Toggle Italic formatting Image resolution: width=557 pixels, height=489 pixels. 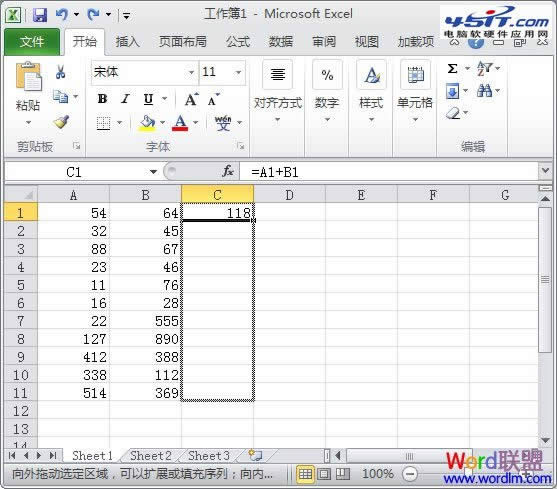click(x=125, y=99)
